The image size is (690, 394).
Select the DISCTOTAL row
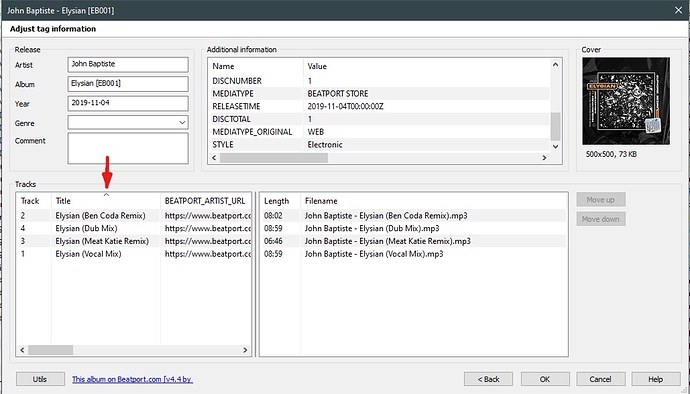point(379,119)
